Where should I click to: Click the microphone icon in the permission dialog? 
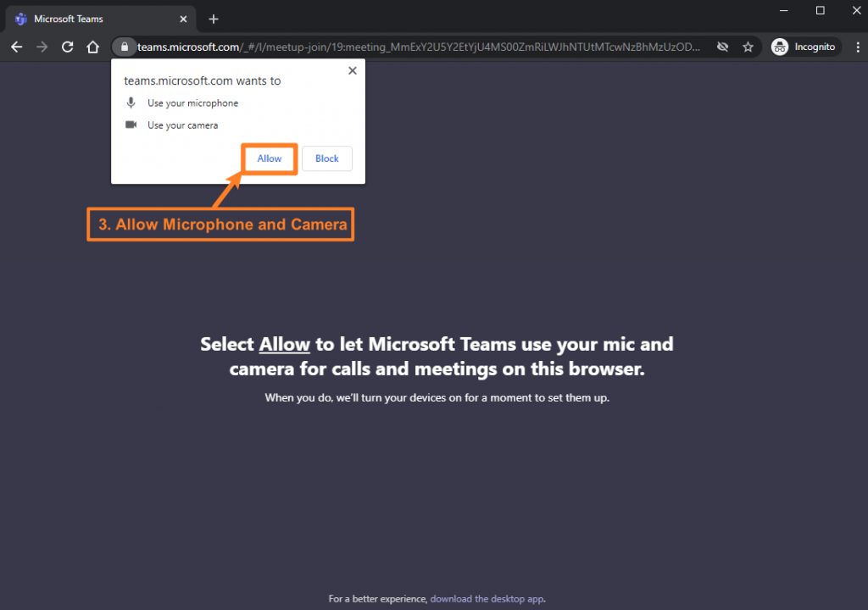click(131, 103)
